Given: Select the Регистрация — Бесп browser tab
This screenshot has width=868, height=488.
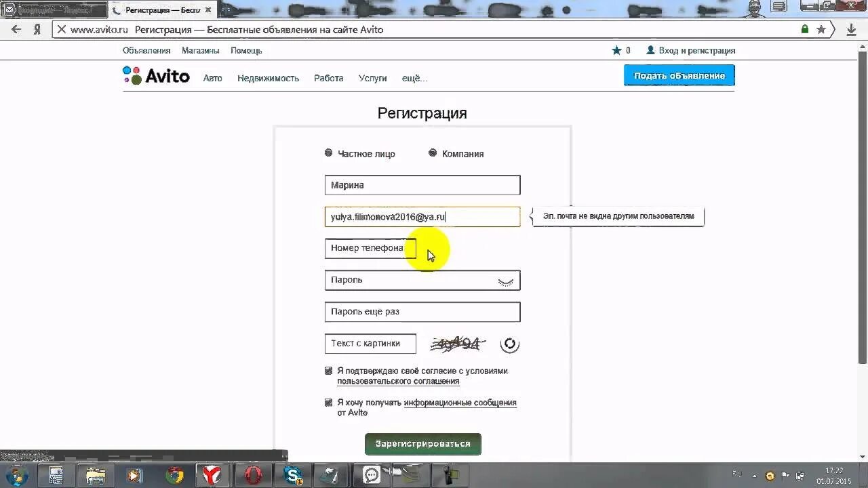Looking at the screenshot, I should [x=163, y=10].
